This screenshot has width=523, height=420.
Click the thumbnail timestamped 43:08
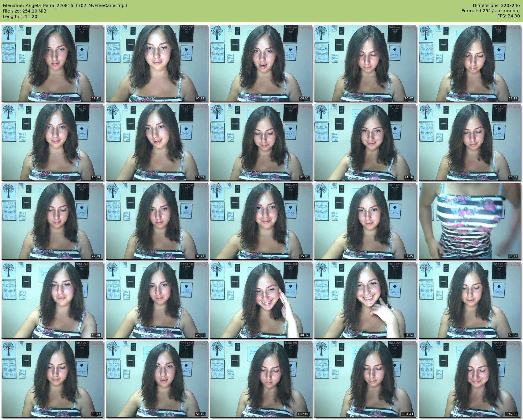coord(53,300)
